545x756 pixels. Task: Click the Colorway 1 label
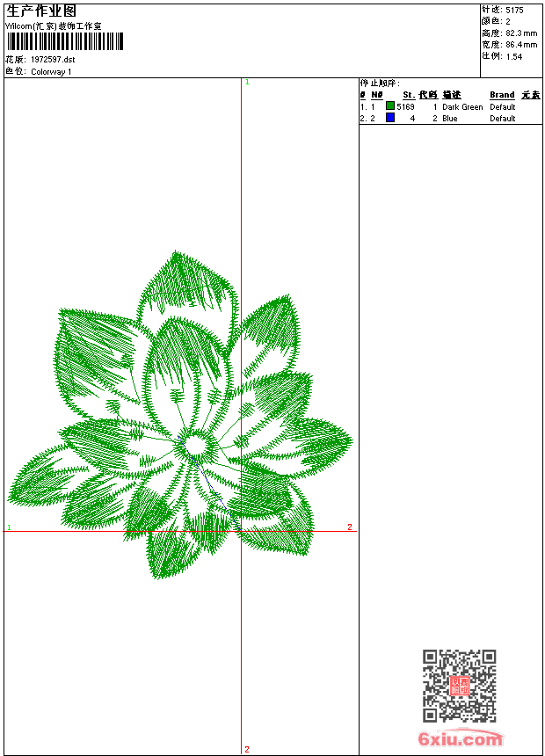51,72
